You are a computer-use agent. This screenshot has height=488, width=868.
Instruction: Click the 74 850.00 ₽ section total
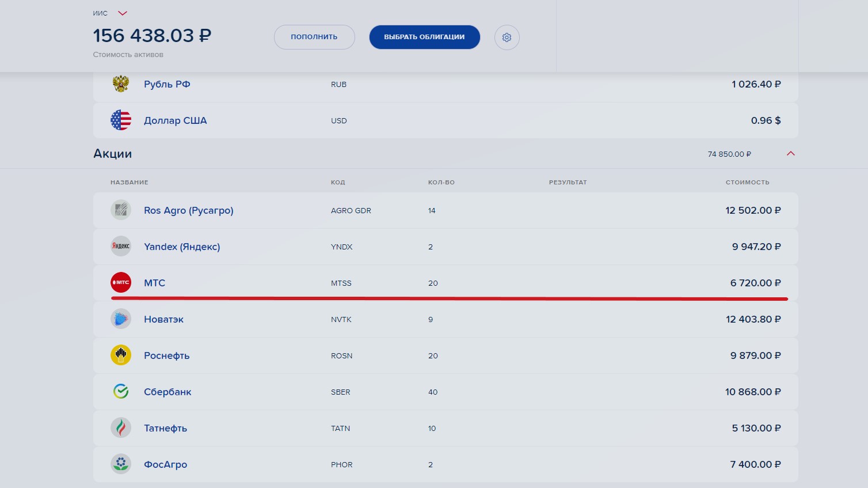[729, 154]
